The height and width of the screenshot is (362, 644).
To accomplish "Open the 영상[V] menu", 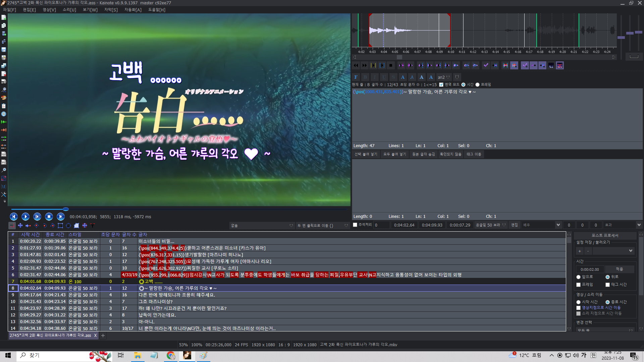I will tap(49, 10).
